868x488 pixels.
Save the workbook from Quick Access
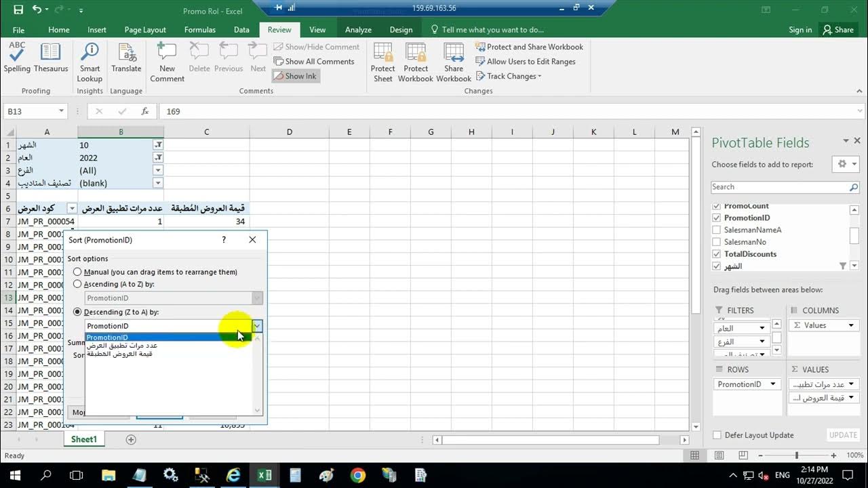[x=18, y=10]
